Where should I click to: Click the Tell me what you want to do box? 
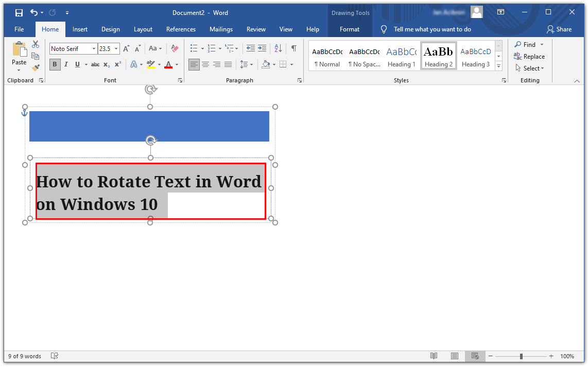click(x=432, y=29)
